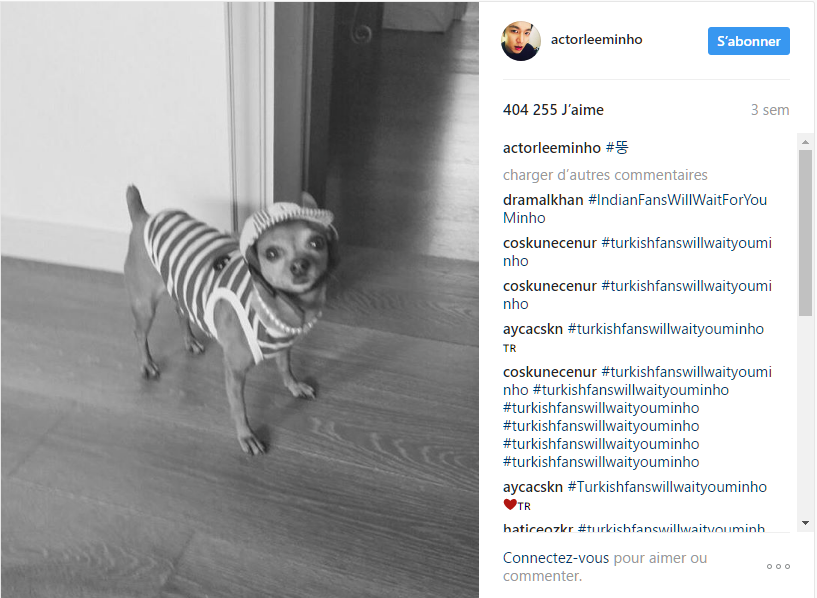
Task: Visit dramalkhan's commenter profile
Action: pos(543,200)
